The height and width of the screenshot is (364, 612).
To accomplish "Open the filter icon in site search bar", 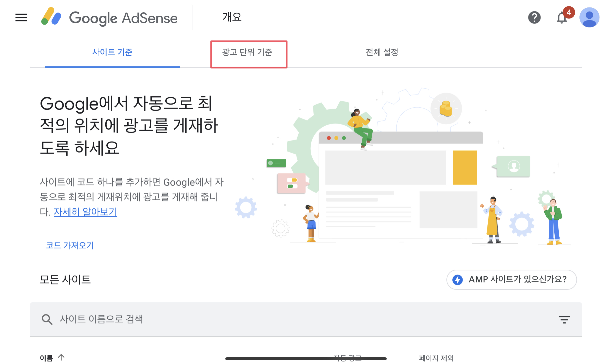I will coord(564,319).
